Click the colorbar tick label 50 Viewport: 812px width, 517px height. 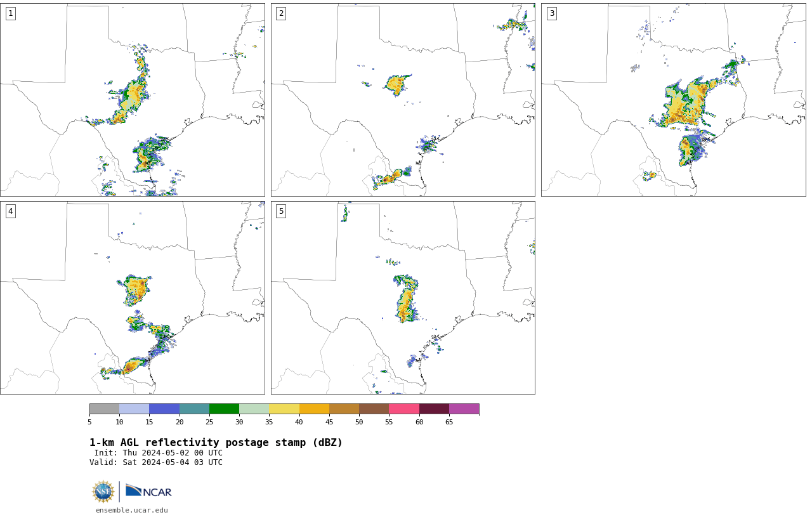pos(359,422)
